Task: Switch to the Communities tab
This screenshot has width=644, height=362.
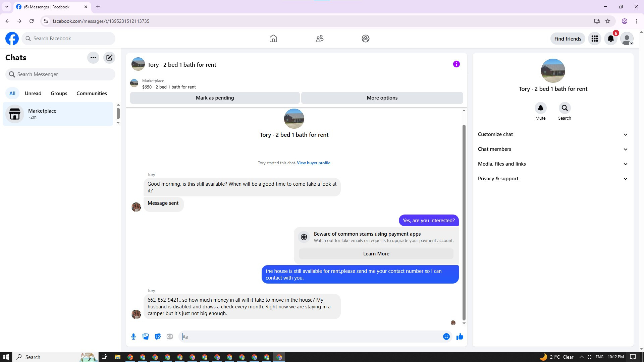Action: (92, 94)
